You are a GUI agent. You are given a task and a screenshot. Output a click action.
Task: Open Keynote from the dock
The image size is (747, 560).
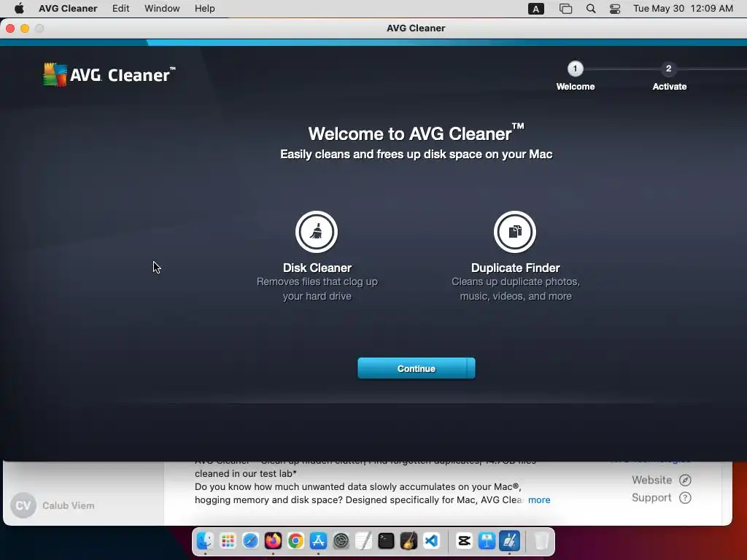pyautogui.click(x=487, y=541)
